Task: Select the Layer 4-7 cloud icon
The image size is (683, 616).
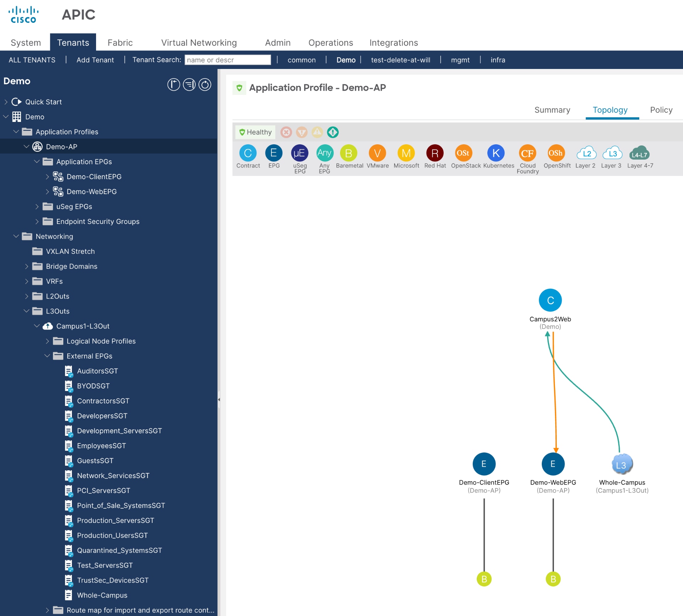Action: tap(639, 154)
